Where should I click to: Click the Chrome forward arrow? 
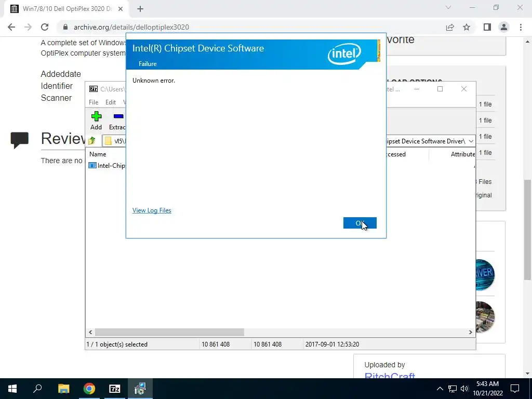(28, 27)
